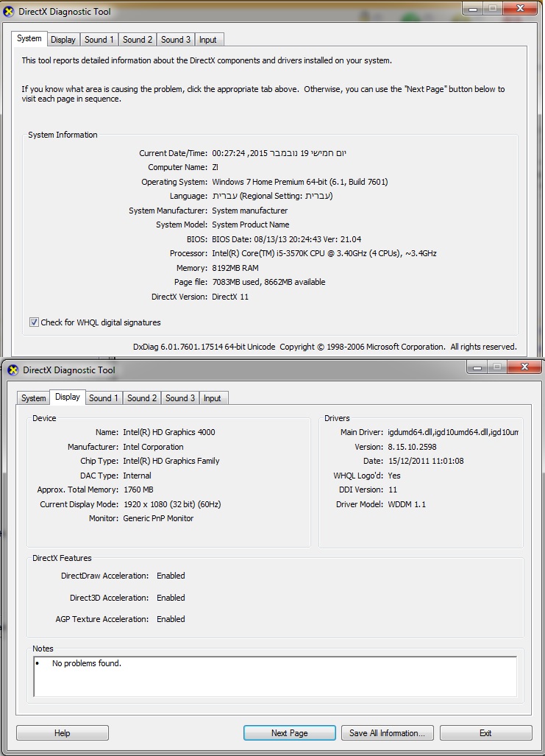Click the Next Page button
Screen dimensions: 545x756
(x=289, y=733)
